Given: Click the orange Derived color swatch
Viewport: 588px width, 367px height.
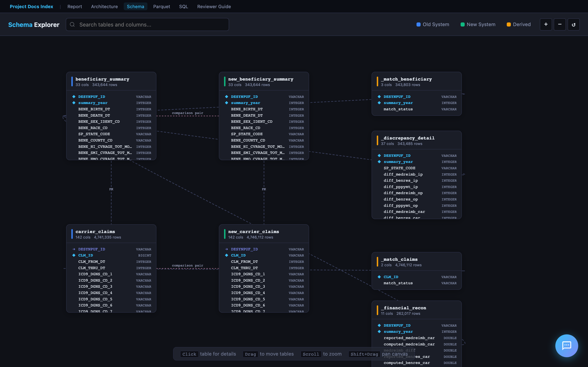Looking at the screenshot, I should point(509,24).
